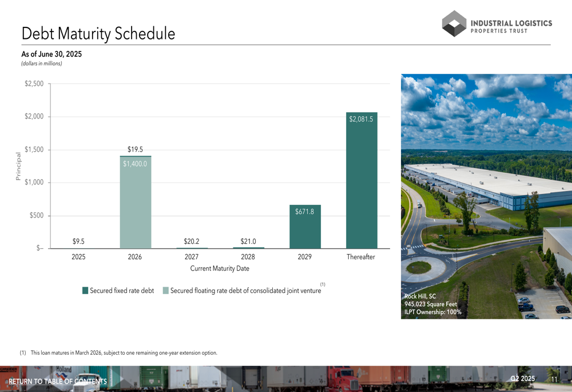Click the $21.0 value for 2028

(x=248, y=241)
